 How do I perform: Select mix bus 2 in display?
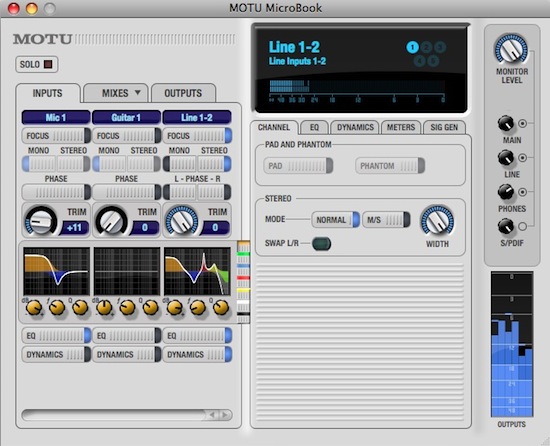click(426, 47)
